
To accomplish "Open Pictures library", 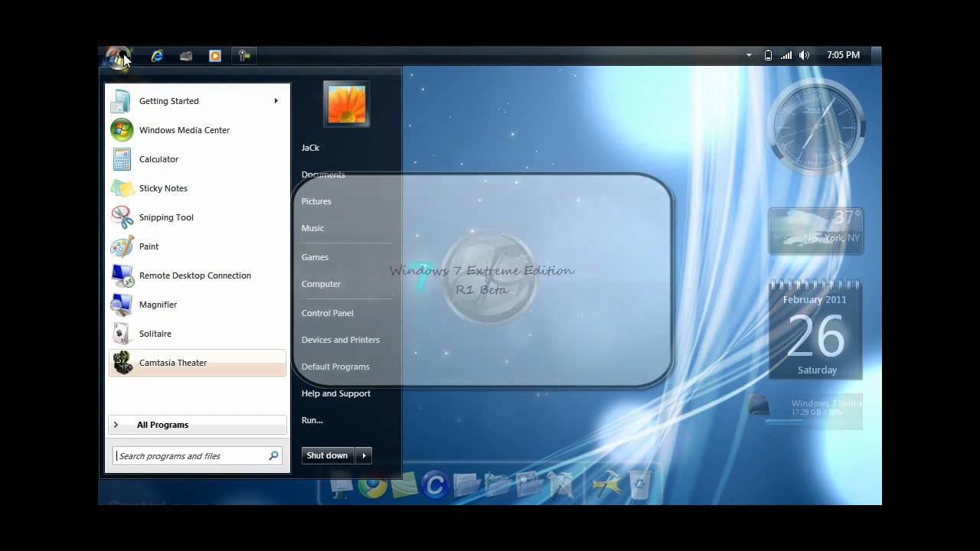I will [x=316, y=201].
